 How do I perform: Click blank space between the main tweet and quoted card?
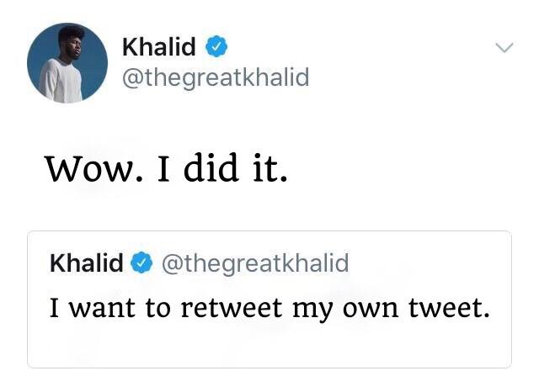(269, 210)
